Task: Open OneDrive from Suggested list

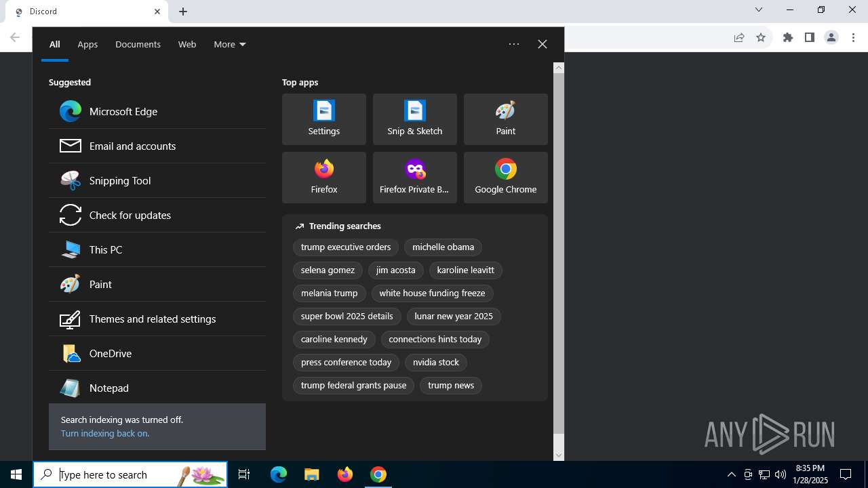Action: pyautogui.click(x=157, y=353)
